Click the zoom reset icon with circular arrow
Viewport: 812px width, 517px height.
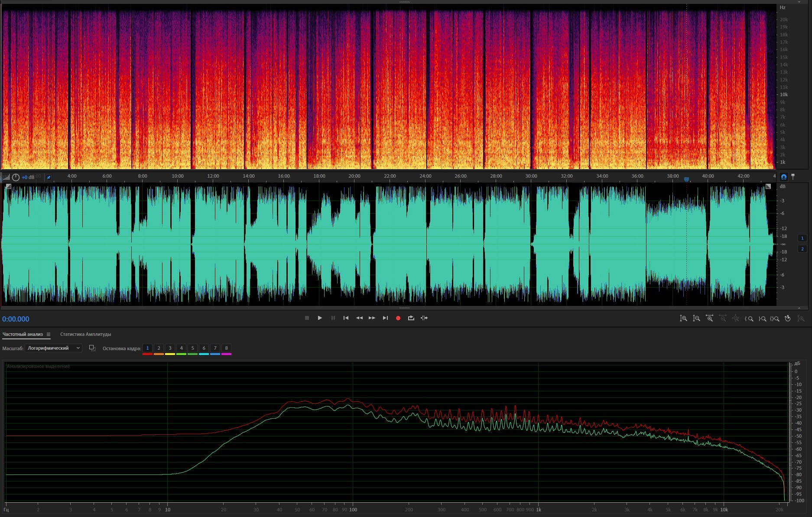pos(788,319)
